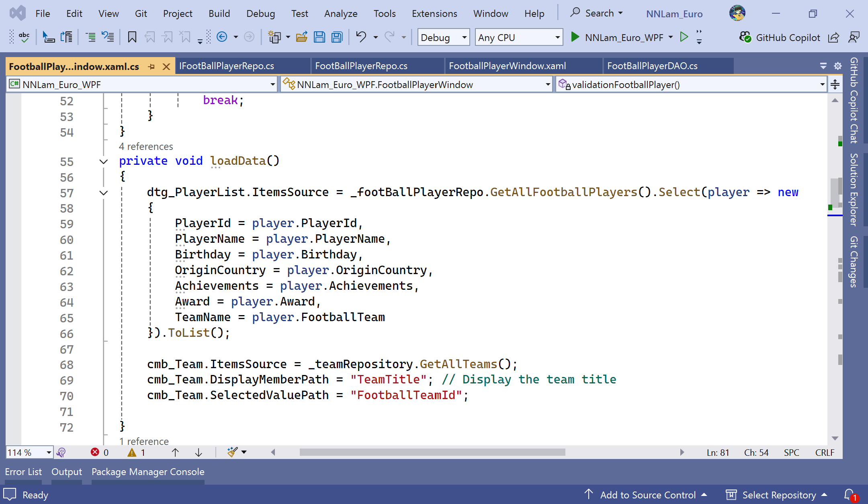
Task: Open the user account avatar
Action: point(737,13)
